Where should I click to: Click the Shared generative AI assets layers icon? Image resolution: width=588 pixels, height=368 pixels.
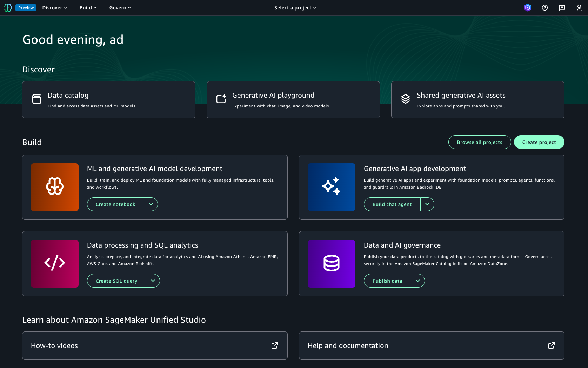406,99
